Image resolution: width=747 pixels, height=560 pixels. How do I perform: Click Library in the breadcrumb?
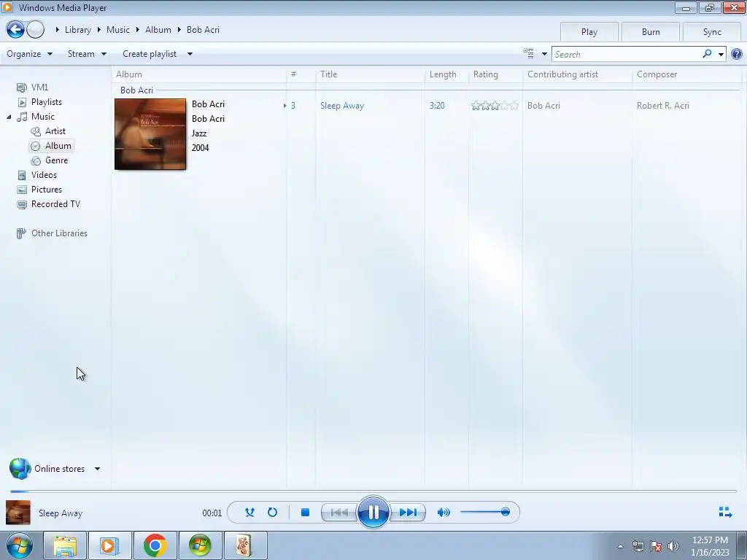[77, 29]
